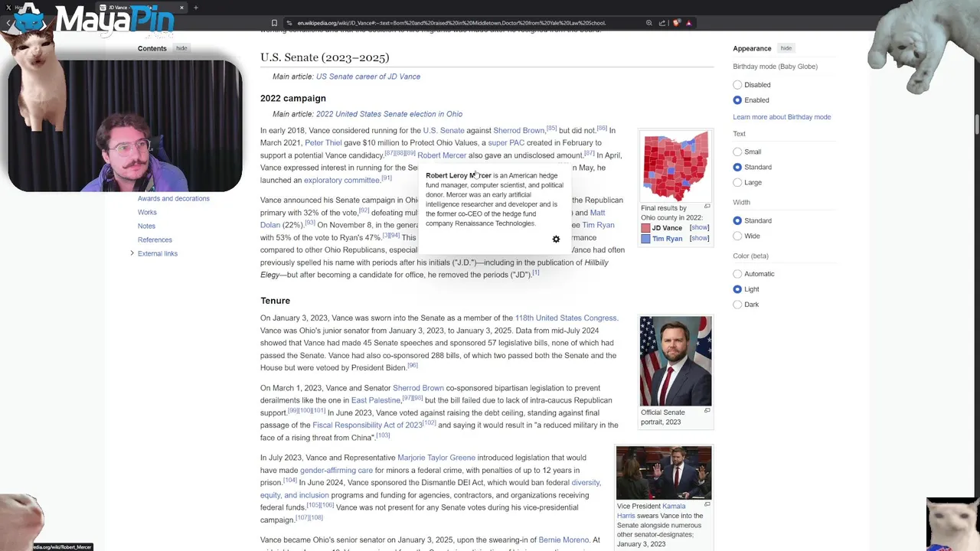Jump to citation 103 after China

point(383,435)
